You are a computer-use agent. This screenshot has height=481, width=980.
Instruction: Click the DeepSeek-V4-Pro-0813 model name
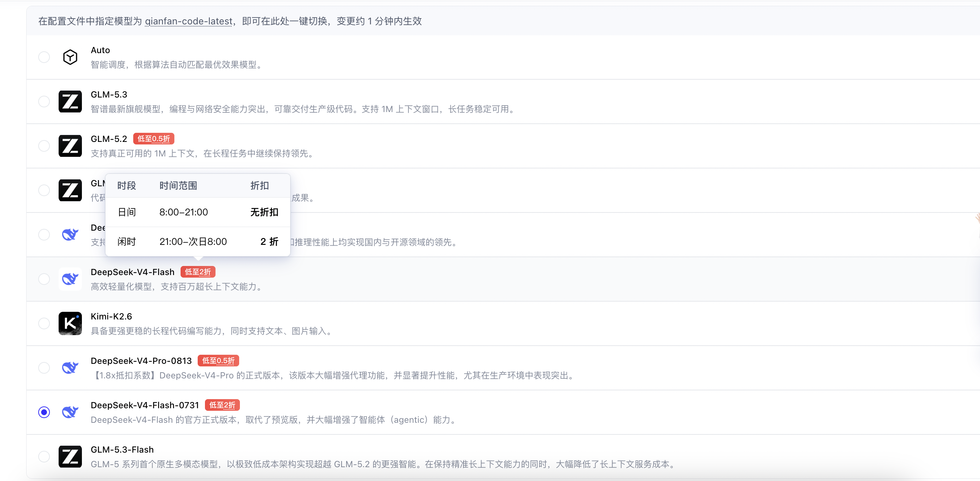(141, 361)
